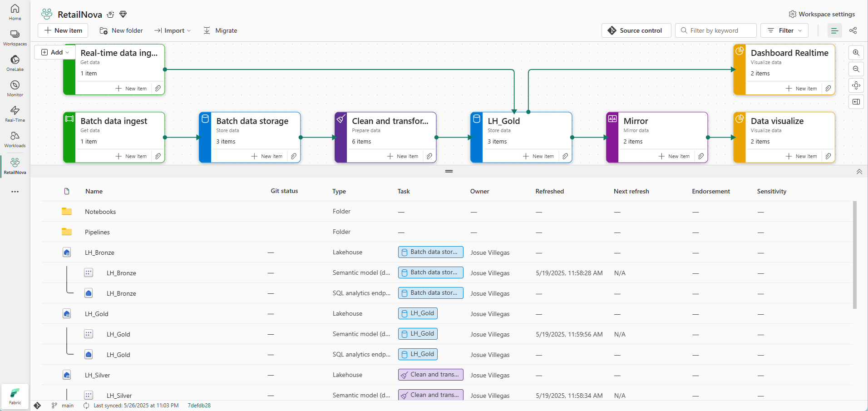Click the item list vertical scrollbar

point(855,255)
